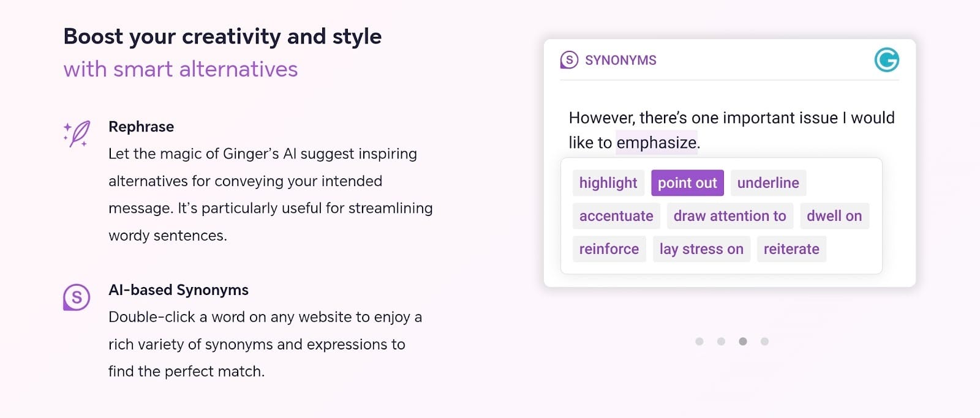Click the highlighted word "emphasize" in sentence

pyautogui.click(x=657, y=143)
